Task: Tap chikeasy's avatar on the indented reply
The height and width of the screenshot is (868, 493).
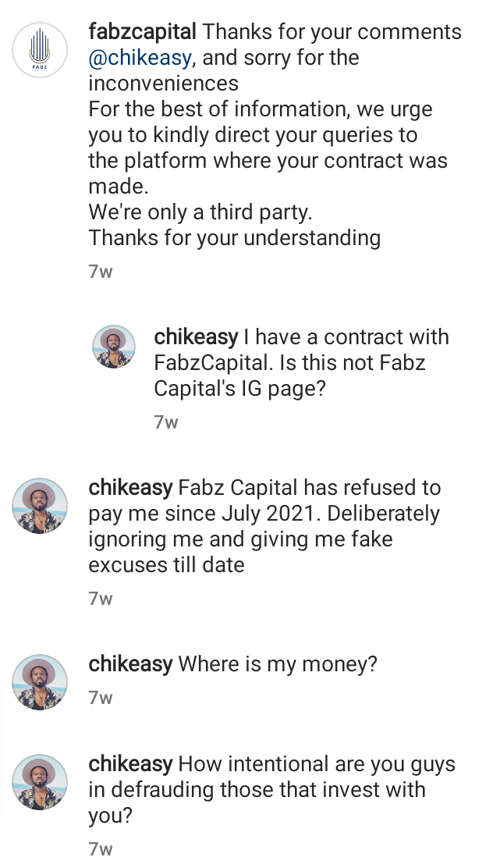Action: pos(115,346)
